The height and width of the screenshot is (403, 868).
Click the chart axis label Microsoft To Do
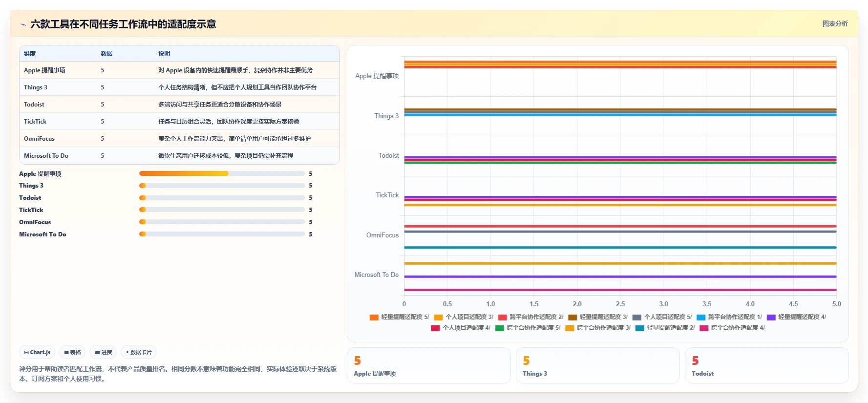coord(377,275)
